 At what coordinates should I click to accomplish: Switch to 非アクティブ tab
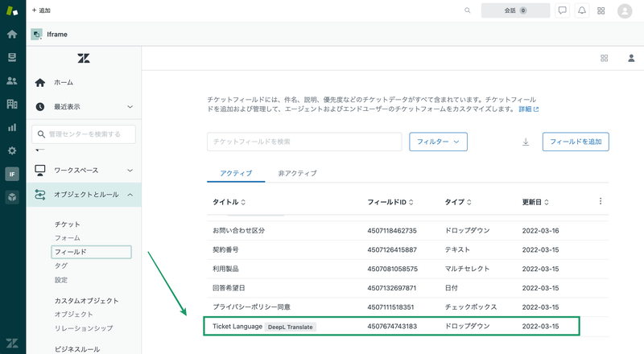pyautogui.click(x=297, y=173)
